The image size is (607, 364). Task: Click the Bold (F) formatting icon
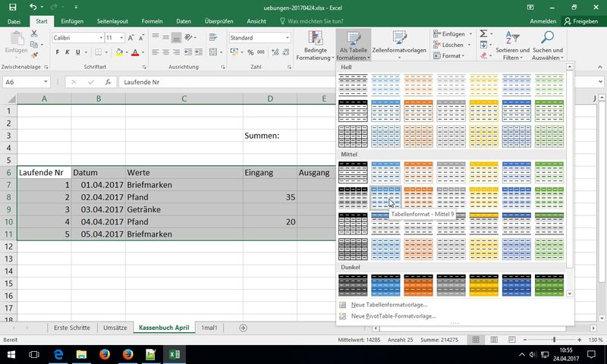[57, 52]
